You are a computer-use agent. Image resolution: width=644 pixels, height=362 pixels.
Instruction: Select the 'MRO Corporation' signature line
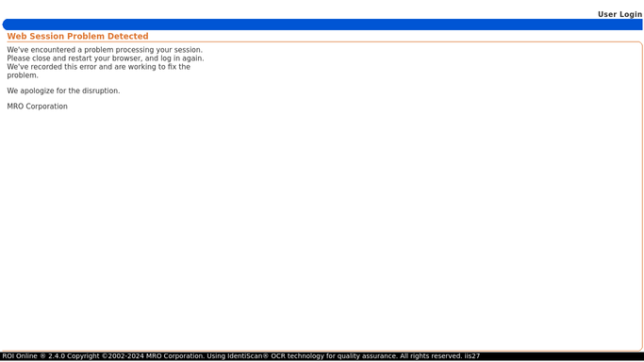click(x=37, y=107)
